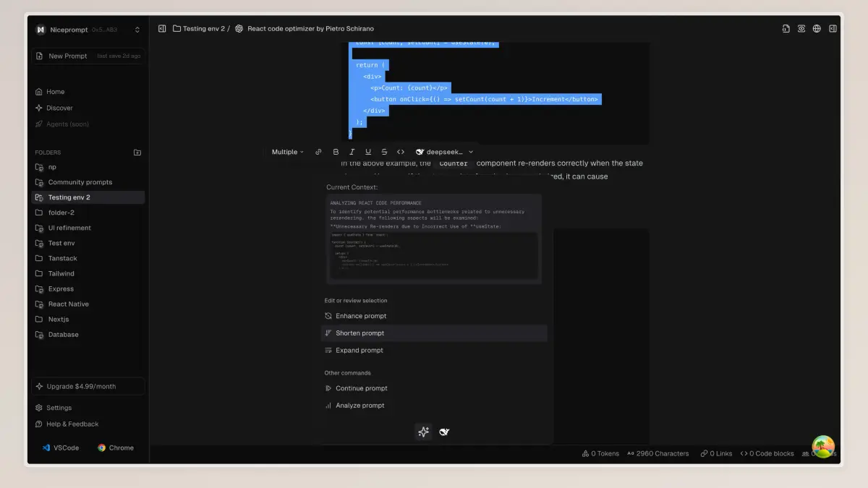868x488 pixels.
Task: Open the preview eye icon in header
Action: click(x=801, y=29)
